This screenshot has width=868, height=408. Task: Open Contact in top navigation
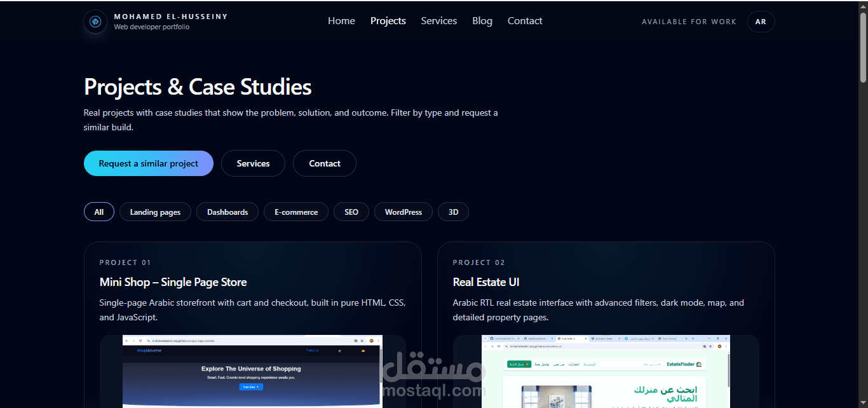click(525, 21)
